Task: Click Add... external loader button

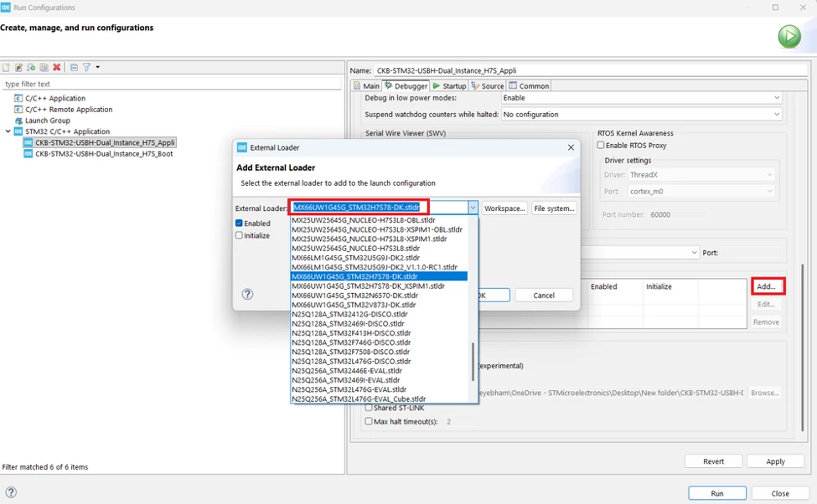Action: [x=768, y=286]
